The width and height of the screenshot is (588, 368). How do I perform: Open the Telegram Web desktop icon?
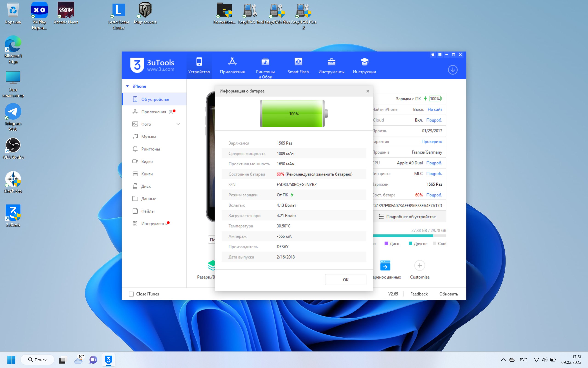[x=13, y=118]
